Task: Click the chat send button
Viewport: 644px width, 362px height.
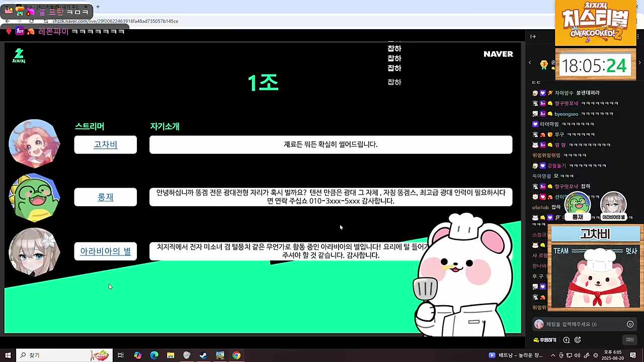Action: tap(629, 340)
